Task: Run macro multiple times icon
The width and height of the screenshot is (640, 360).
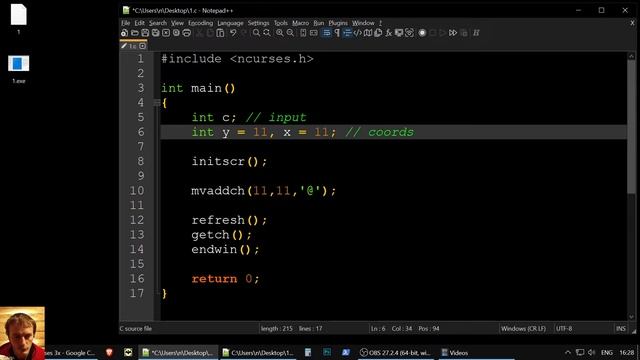Action: click(x=453, y=33)
